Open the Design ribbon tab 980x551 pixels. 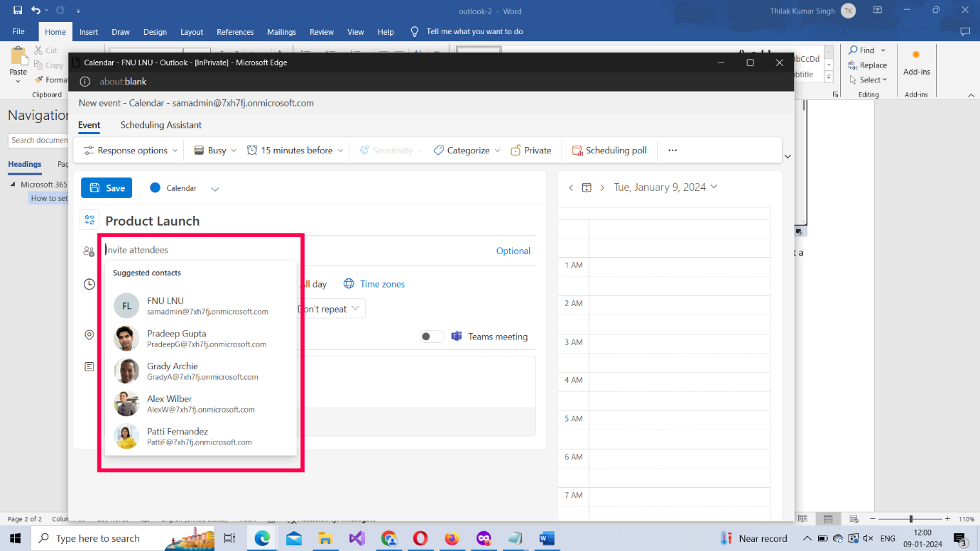coord(155,32)
